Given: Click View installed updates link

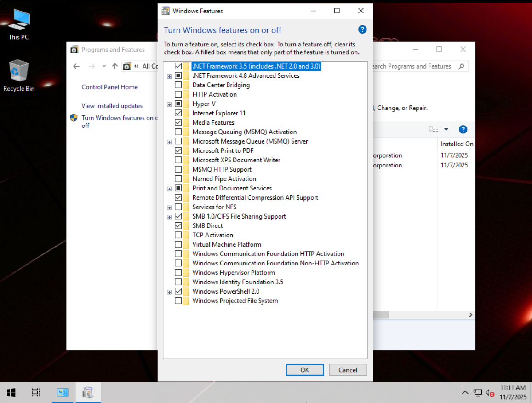Looking at the screenshot, I should (x=112, y=106).
